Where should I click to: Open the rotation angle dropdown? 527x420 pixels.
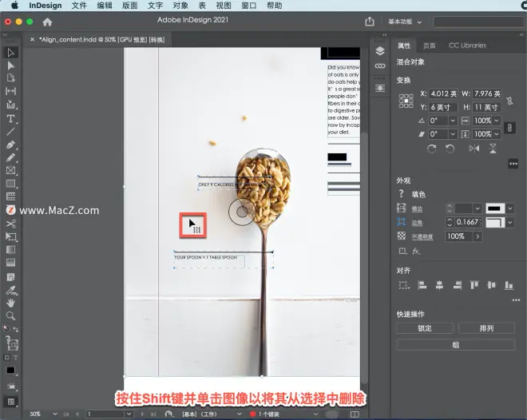click(453, 121)
